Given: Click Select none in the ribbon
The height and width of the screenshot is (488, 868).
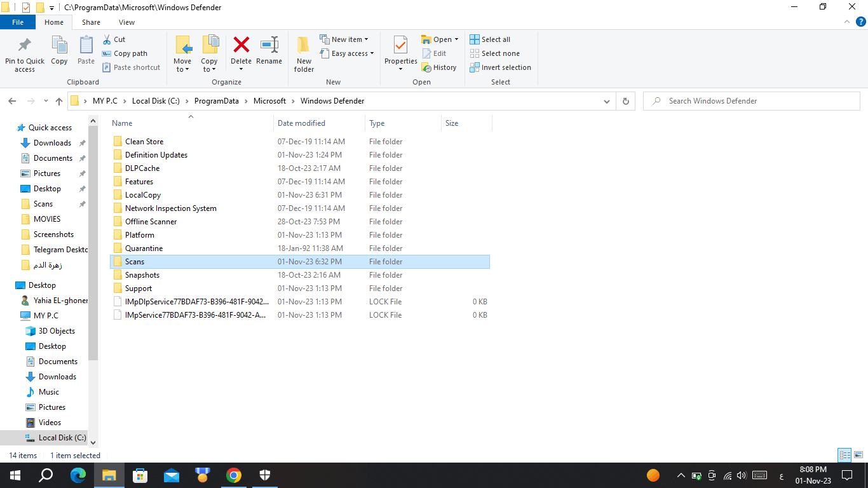Looking at the screenshot, I should tap(494, 53).
